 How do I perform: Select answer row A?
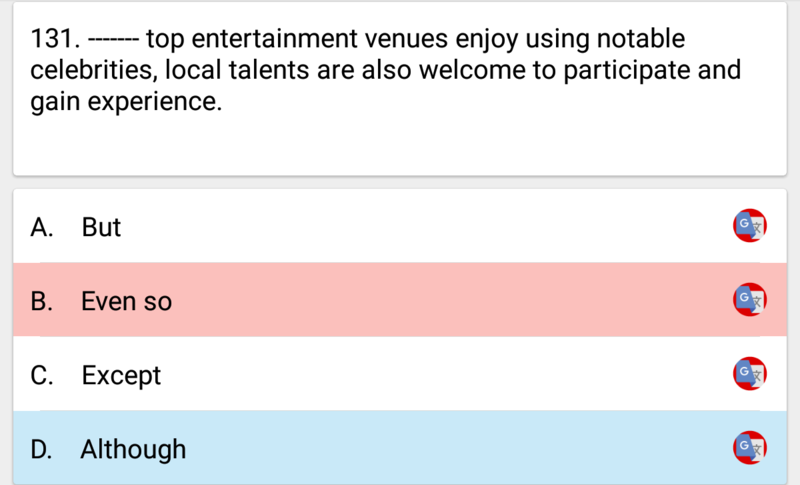400,226
